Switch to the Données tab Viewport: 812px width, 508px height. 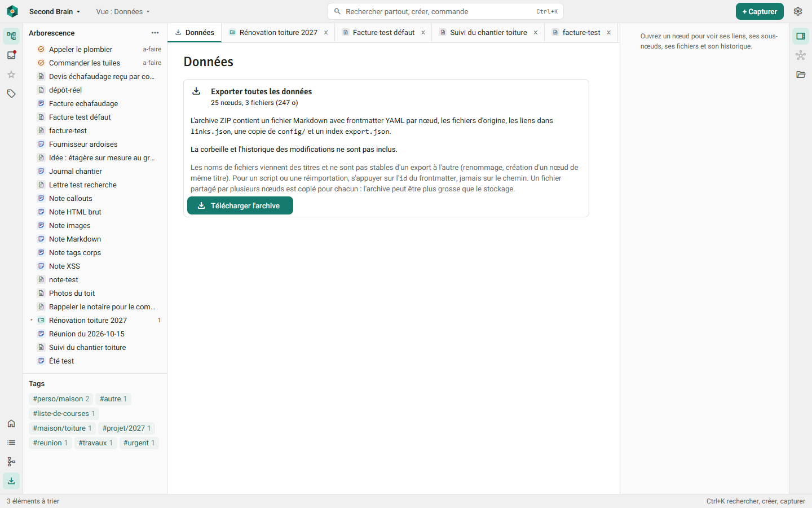(x=195, y=33)
